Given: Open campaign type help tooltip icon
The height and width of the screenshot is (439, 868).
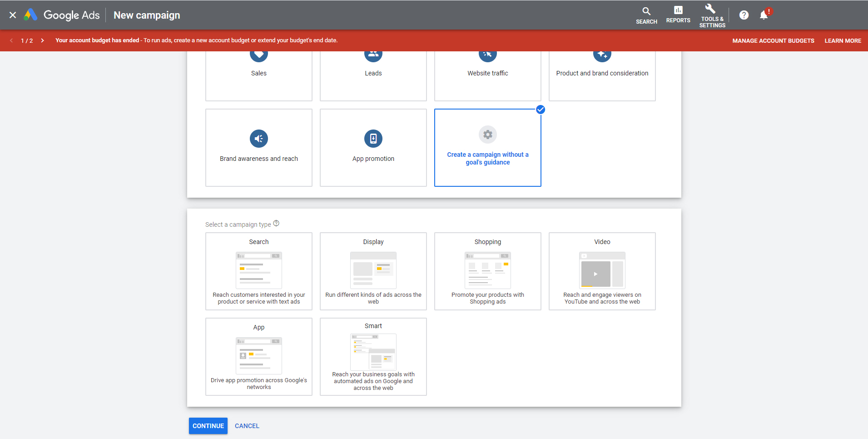Looking at the screenshot, I should (276, 223).
